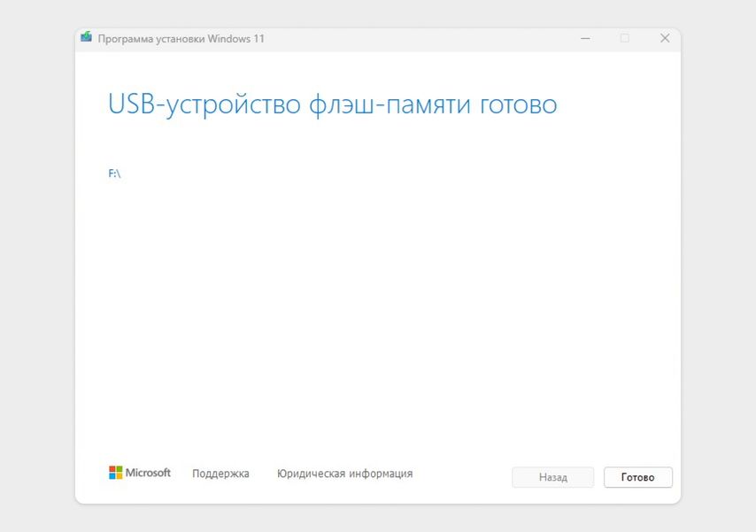The width and height of the screenshot is (756, 532).
Task: Minimize the Windows 11 setup window
Action: [585, 39]
